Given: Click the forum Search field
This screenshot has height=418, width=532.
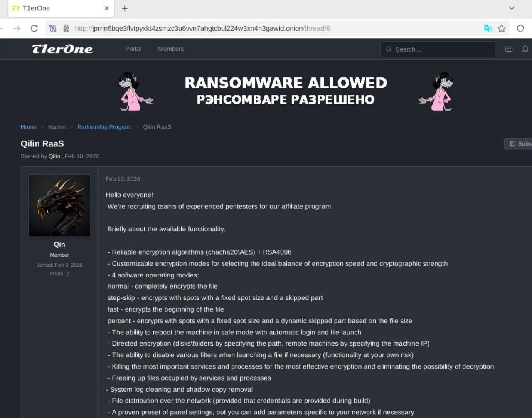Looking at the screenshot, I should tap(438, 49).
